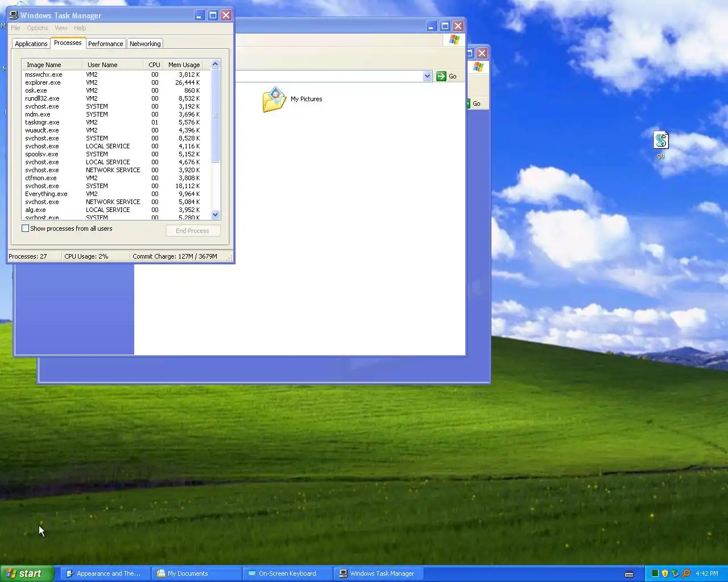Open the Help menu in Task Manager
Screen dimensions: 728x582
[x=80, y=28]
